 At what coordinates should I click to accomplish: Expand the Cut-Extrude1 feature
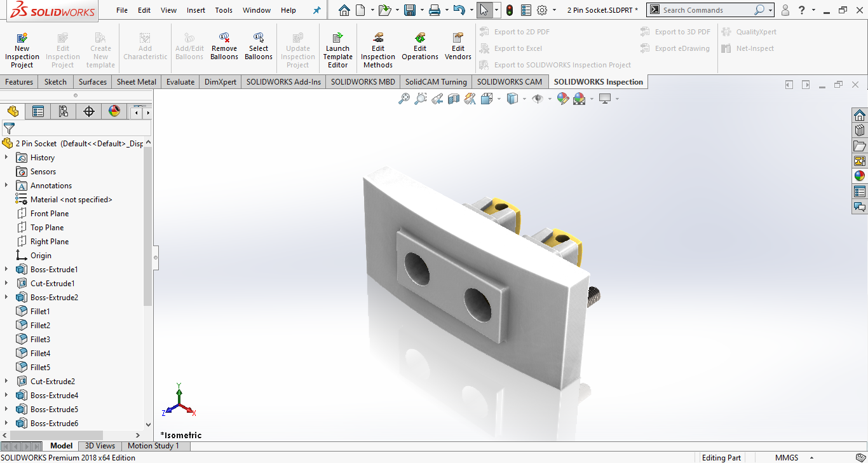(6, 284)
